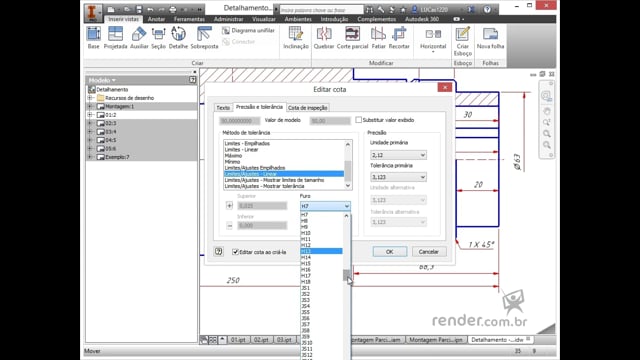
Task: Select the Detalhamento root tree item
Action: (112, 89)
